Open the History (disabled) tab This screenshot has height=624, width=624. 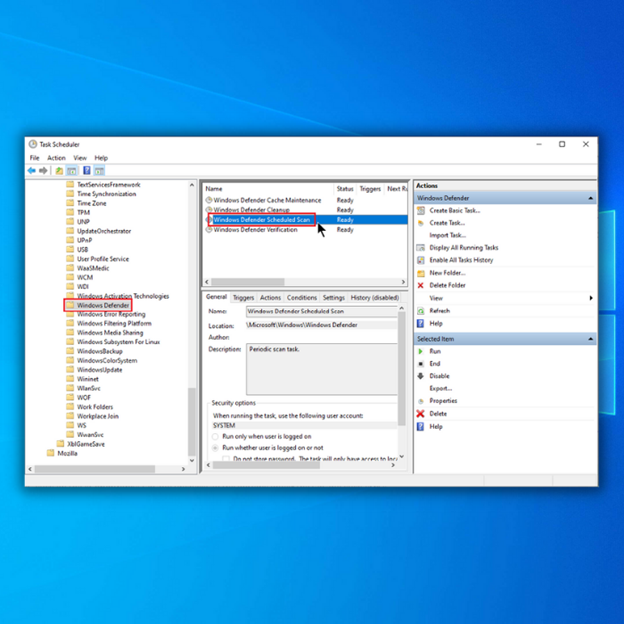(374, 297)
